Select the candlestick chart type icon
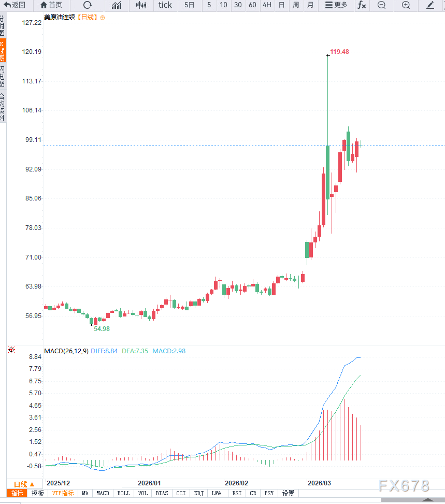This screenshot has width=445, height=504. tap(140, 5)
